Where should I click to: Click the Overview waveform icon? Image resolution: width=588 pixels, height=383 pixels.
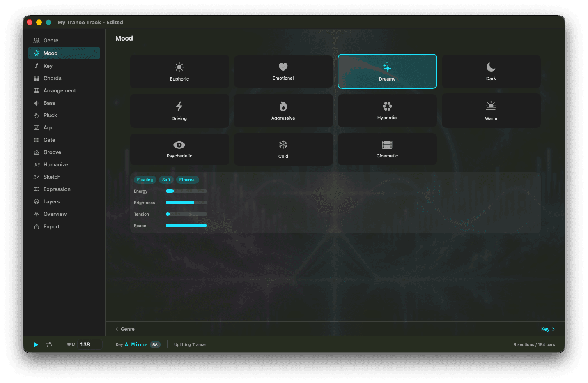37,214
